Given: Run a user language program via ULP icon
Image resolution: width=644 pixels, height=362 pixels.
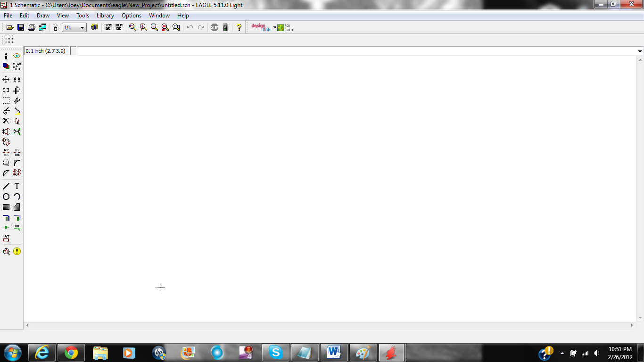Looking at the screenshot, I should point(119,27).
